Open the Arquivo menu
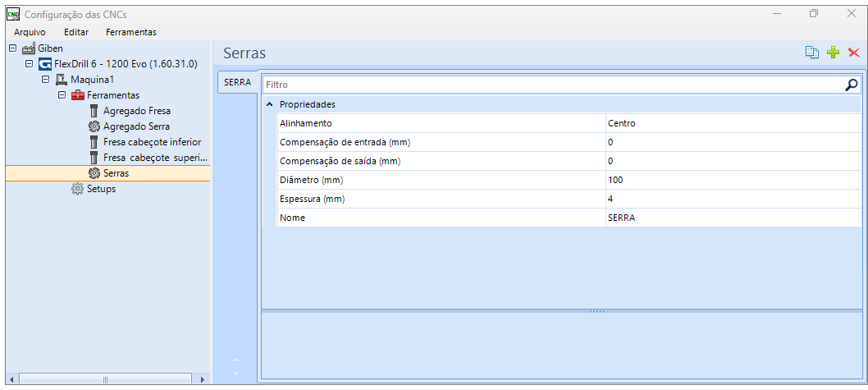 click(x=30, y=32)
